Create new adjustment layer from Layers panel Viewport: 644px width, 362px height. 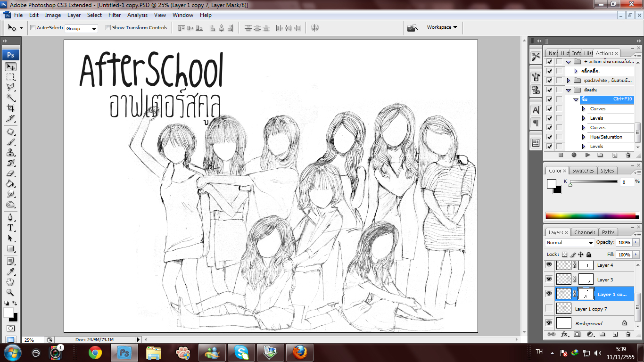(590, 334)
